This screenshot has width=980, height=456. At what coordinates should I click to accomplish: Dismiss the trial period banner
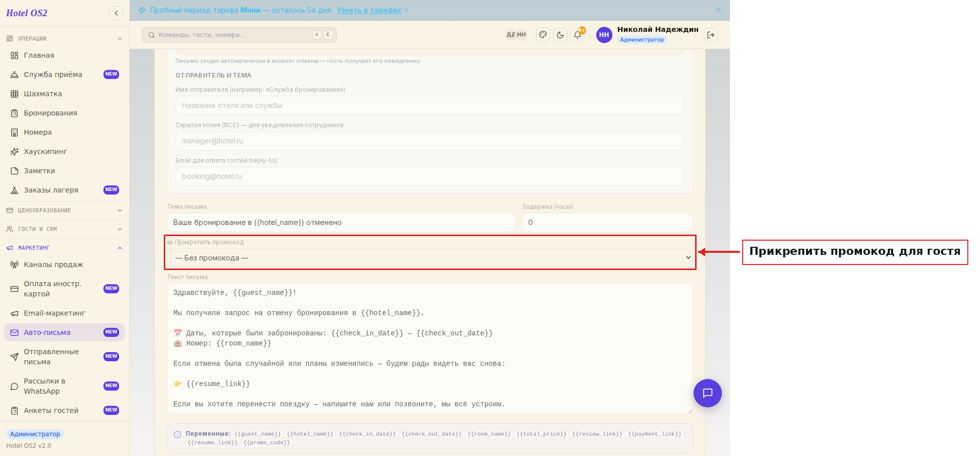(718, 10)
